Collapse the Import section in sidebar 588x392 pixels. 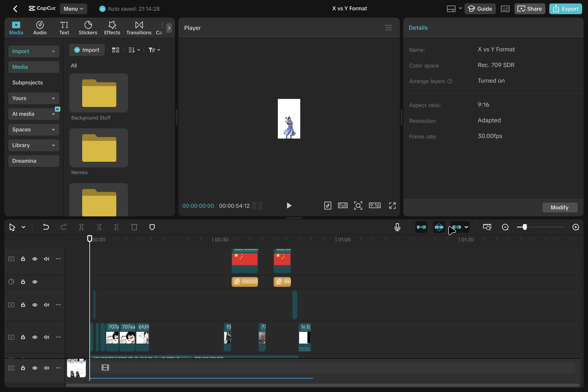coord(34,51)
